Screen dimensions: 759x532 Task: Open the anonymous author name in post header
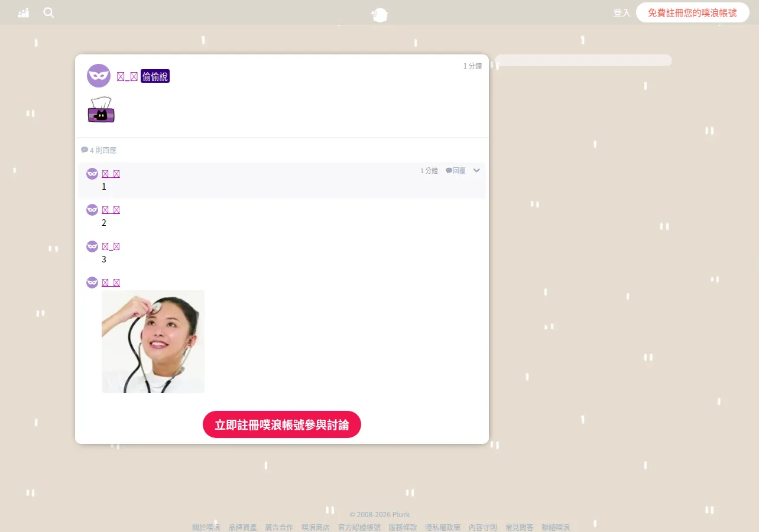127,76
